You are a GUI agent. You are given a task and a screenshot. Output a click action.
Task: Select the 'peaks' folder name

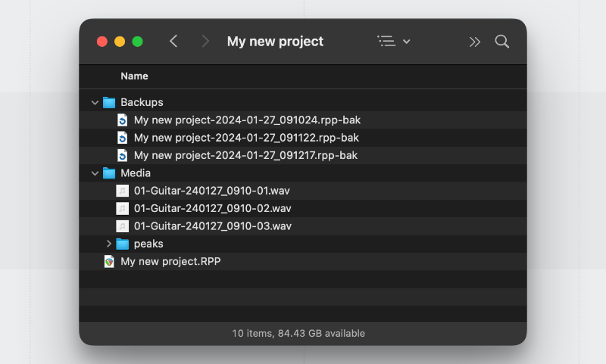[x=148, y=244]
